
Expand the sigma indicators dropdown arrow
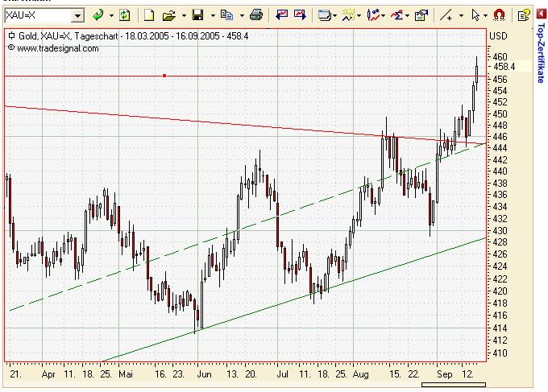(x=408, y=16)
